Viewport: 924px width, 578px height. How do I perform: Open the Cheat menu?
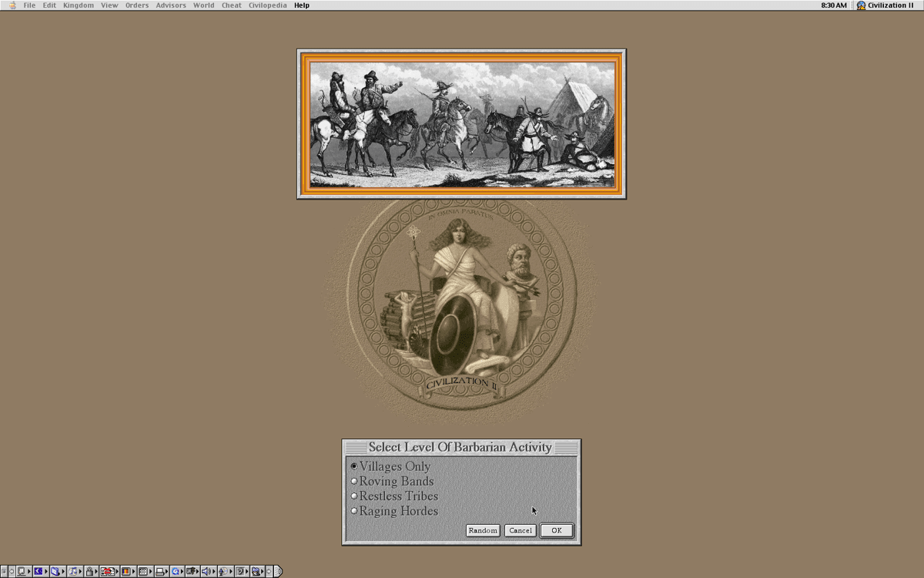232,5
